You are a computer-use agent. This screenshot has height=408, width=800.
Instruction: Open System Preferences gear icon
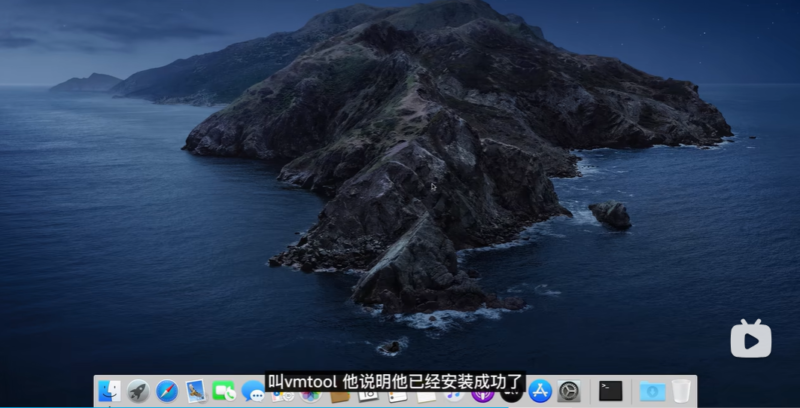[569, 391]
